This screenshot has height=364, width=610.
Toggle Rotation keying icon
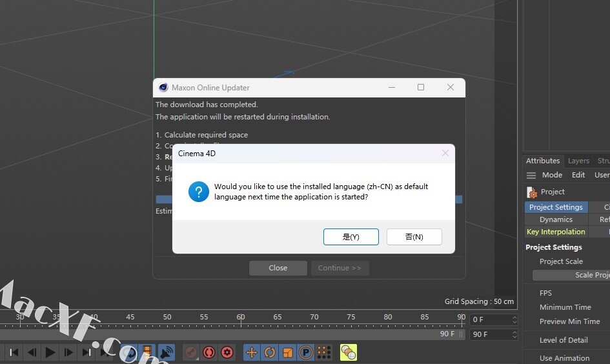[x=270, y=353]
